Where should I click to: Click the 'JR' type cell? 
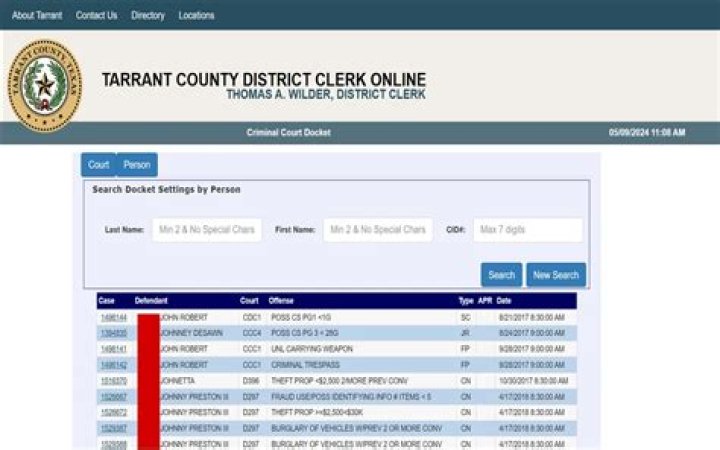[465, 333]
